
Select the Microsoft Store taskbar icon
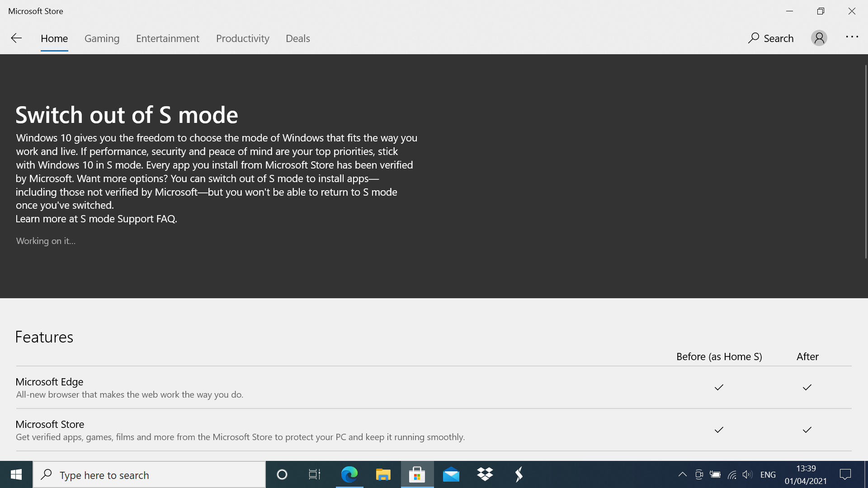(417, 474)
